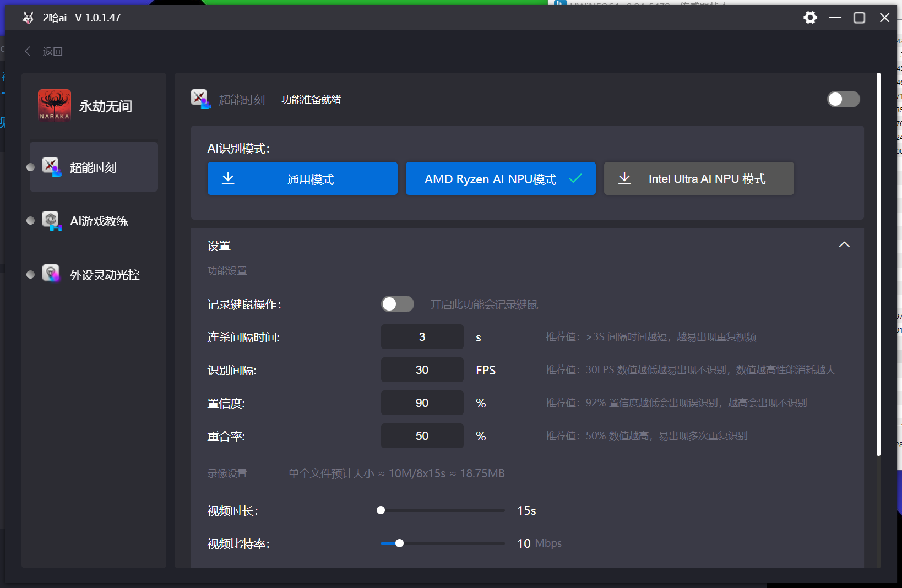This screenshot has width=902, height=588.
Task: Click the 外设灵动光控 sidebar icon
Action: click(x=52, y=274)
